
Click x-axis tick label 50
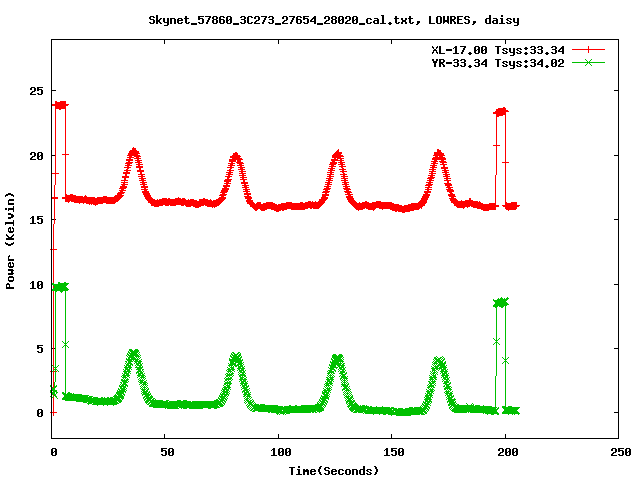167,452
